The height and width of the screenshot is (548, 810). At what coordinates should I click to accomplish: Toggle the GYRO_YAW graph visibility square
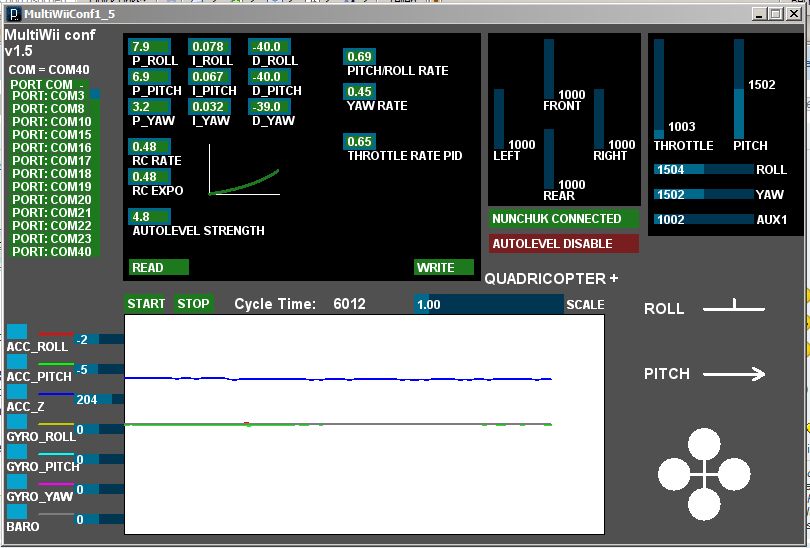coord(17,482)
